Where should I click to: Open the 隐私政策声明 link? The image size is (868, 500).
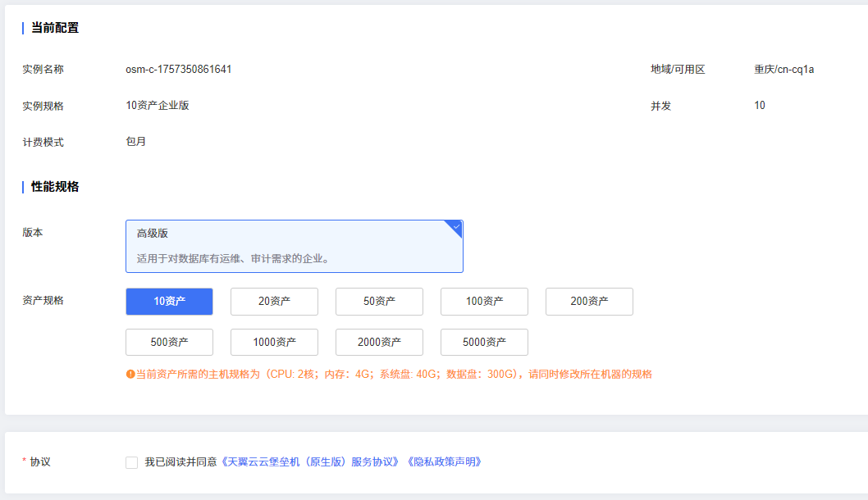pos(444,462)
